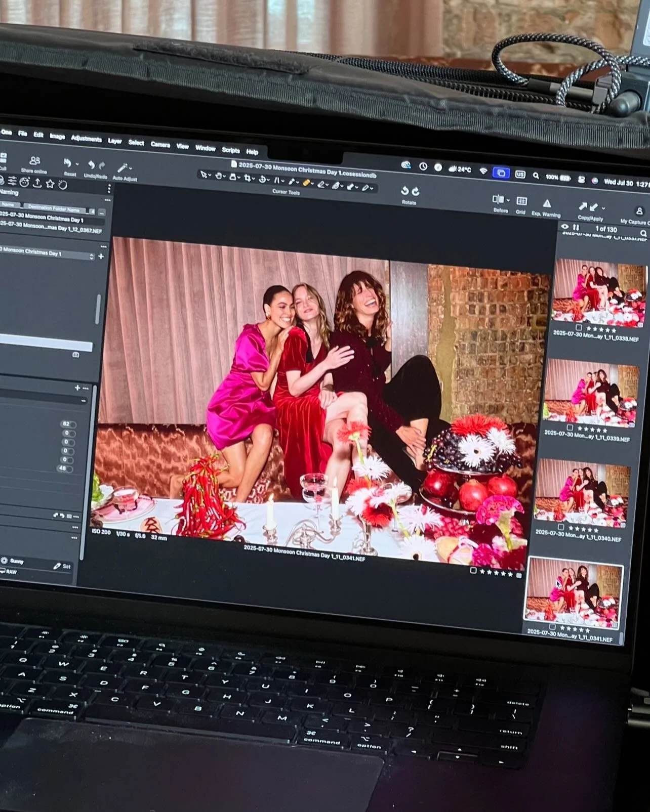
Task: Open the Layer menu
Action: pos(115,141)
